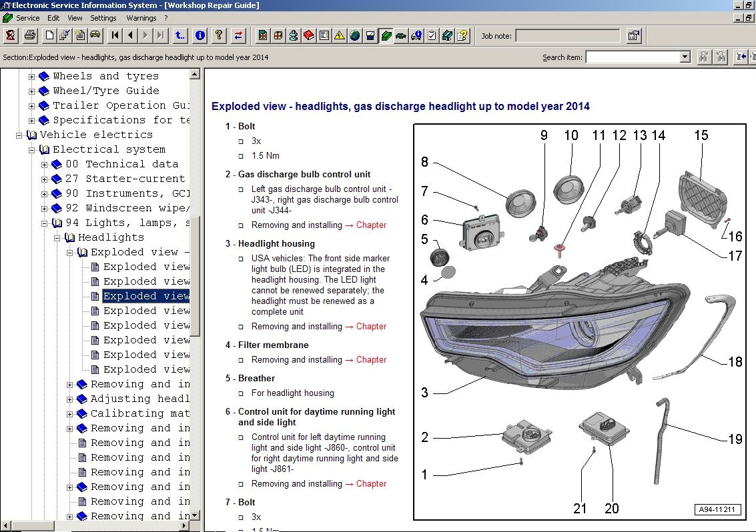Collapse the Headlights tree node
The width and height of the screenshot is (756, 532).
click(x=57, y=238)
